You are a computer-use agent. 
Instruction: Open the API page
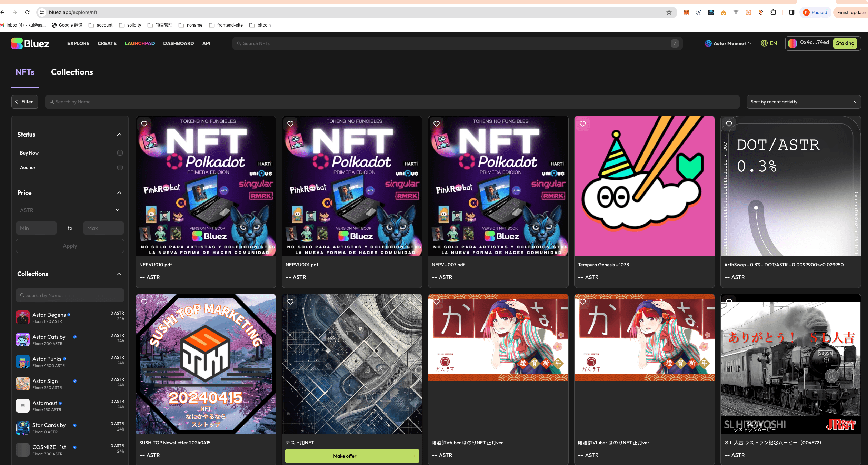pyautogui.click(x=206, y=43)
